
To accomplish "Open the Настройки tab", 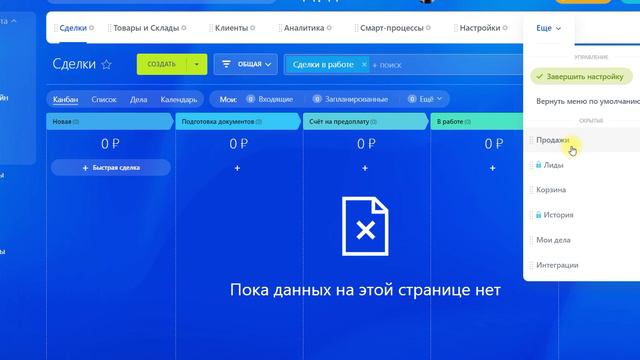I will click(x=480, y=28).
